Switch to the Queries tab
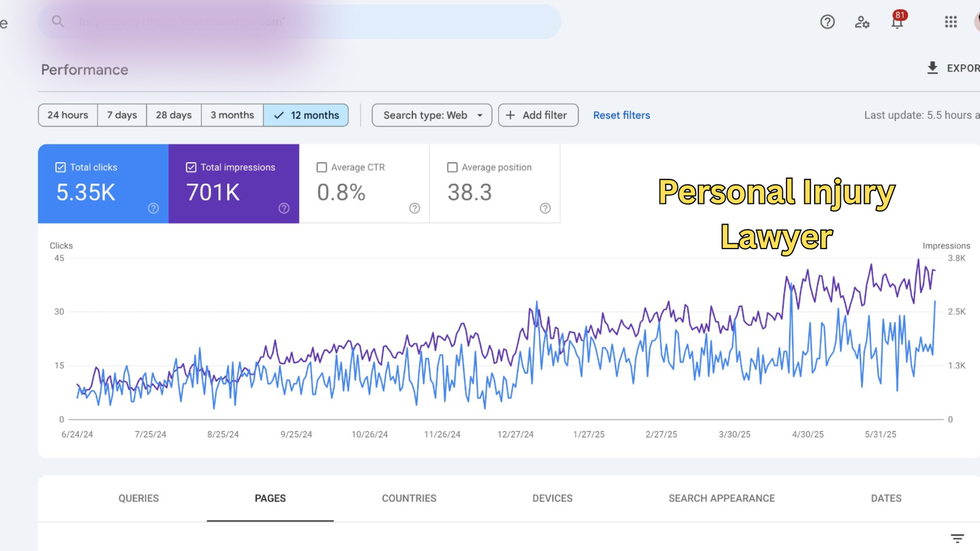The height and width of the screenshot is (551, 980). (x=138, y=498)
